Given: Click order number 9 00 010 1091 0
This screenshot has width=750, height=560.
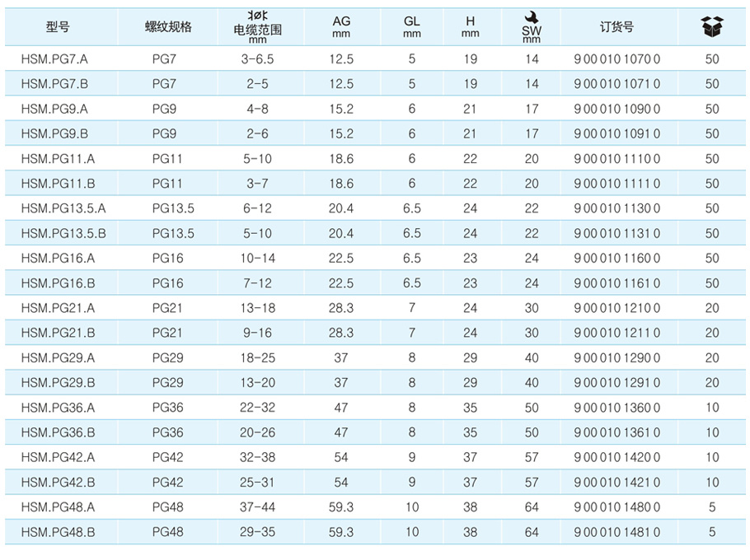Looking at the screenshot, I should click(x=617, y=133).
